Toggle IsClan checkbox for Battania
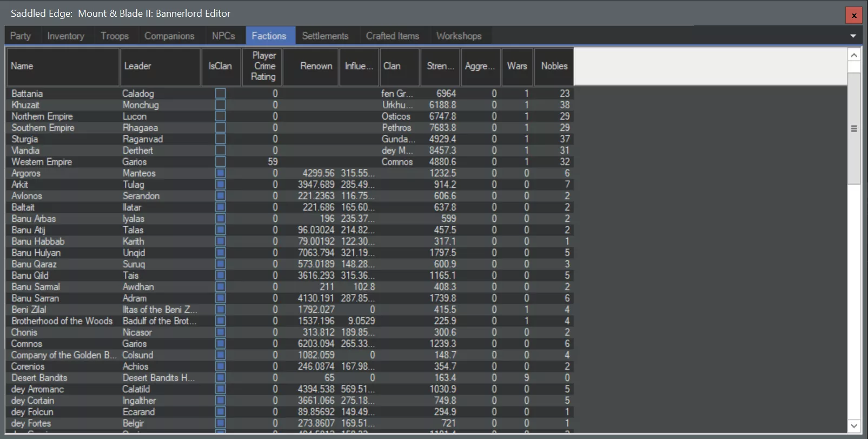Image resolution: width=868 pixels, height=439 pixels. click(x=220, y=94)
